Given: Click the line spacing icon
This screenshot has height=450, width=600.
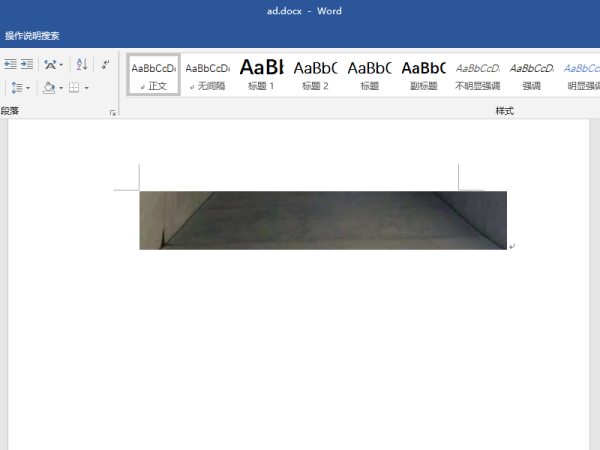Looking at the screenshot, I should [x=16, y=88].
